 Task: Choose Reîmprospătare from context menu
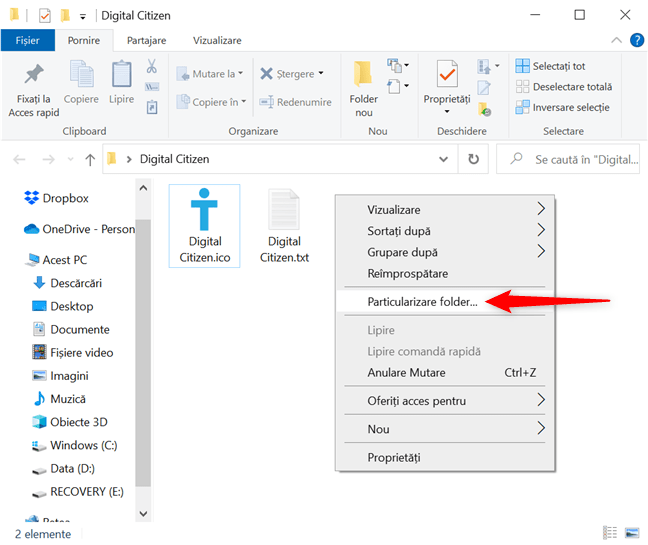445,274
